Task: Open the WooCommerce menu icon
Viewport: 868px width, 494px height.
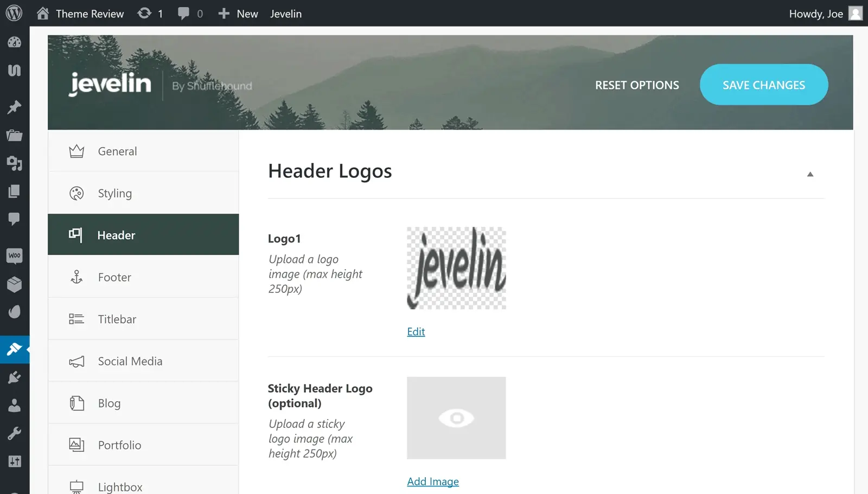Action: tap(15, 255)
